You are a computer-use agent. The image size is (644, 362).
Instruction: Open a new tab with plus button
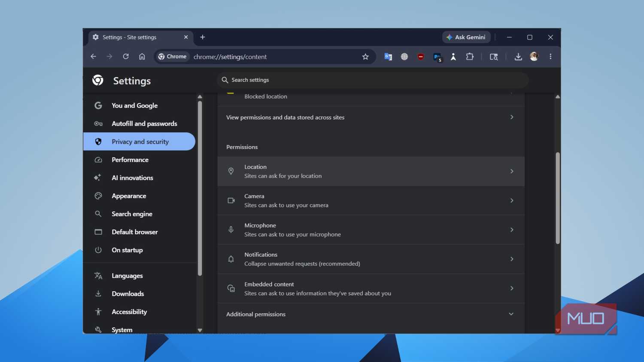coord(203,37)
